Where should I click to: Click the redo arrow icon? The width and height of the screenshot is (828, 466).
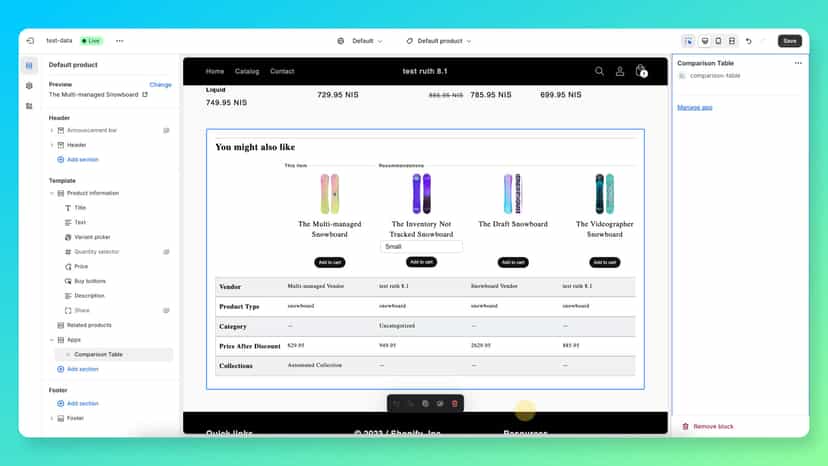[x=763, y=41]
